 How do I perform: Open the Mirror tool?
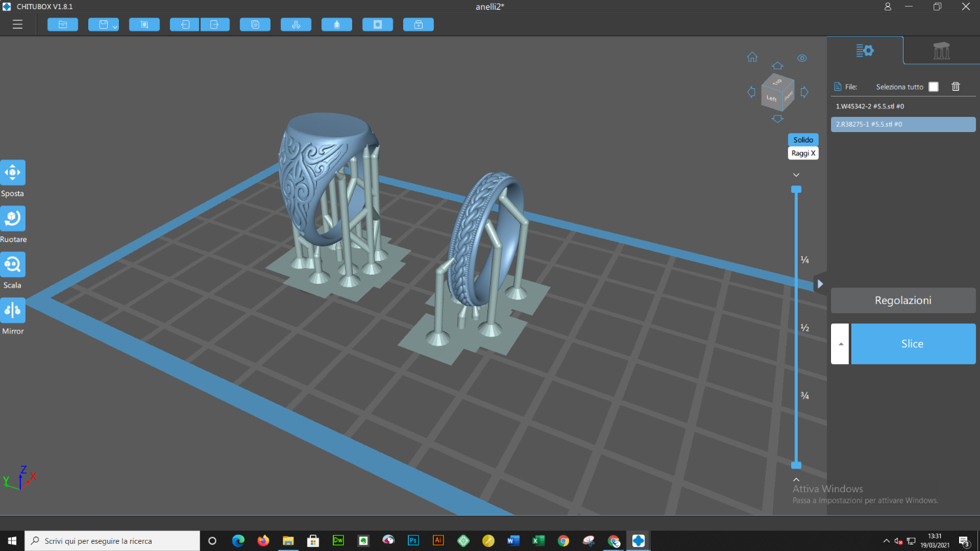[x=12, y=310]
